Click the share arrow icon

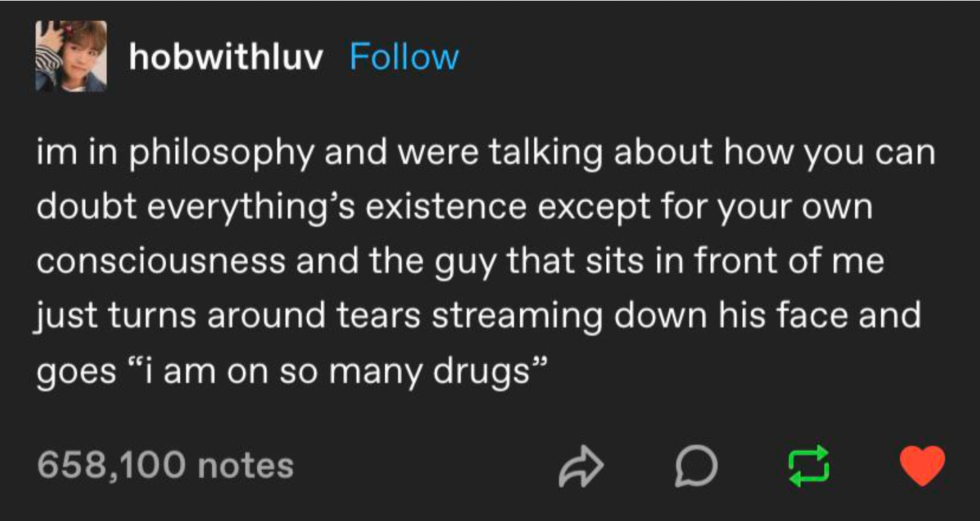pos(581,467)
